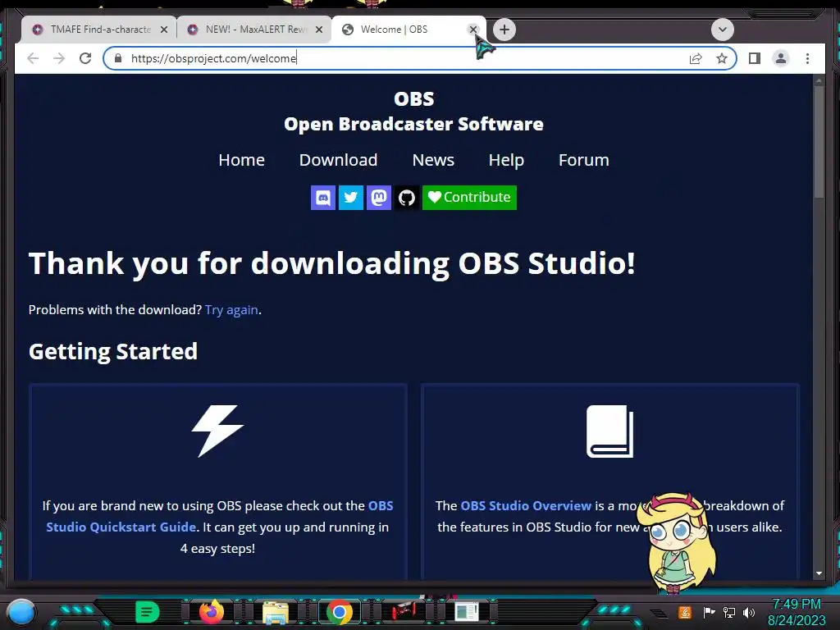Open the clock showing 7:49 PM
Viewport: 840px width, 630px height.
797,612
